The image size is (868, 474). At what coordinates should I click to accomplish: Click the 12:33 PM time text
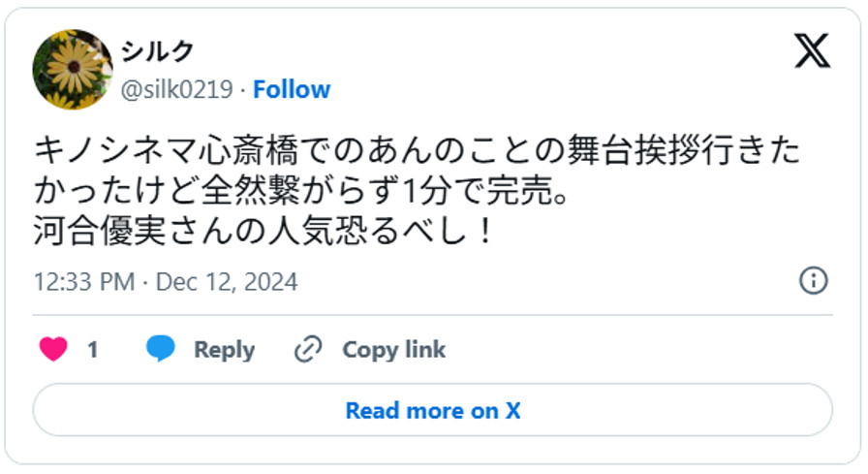click(x=83, y=282)
